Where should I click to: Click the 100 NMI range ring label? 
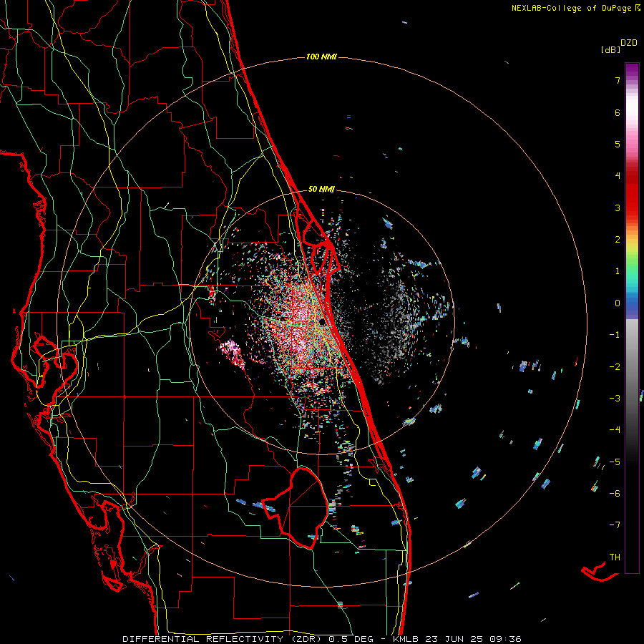(321, 57)
